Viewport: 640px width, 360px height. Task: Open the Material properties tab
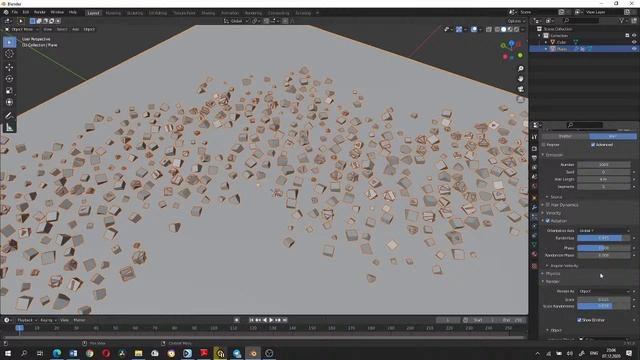534,254
